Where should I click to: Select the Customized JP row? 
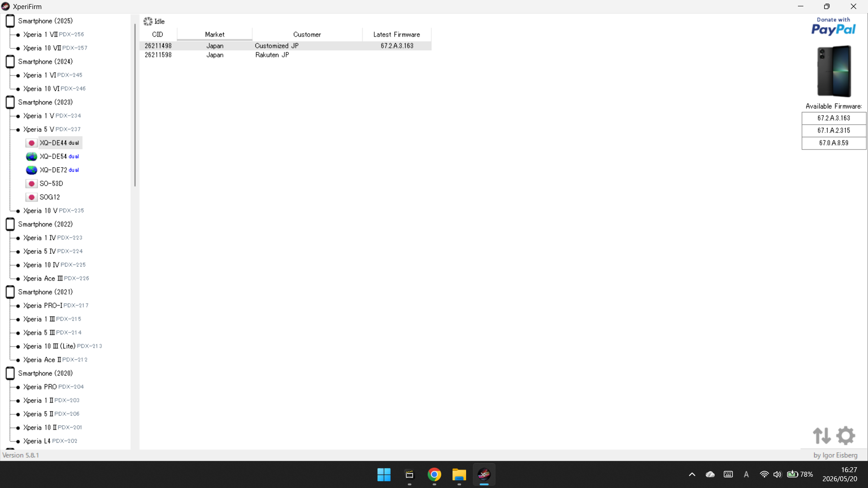tap(286, 46)
